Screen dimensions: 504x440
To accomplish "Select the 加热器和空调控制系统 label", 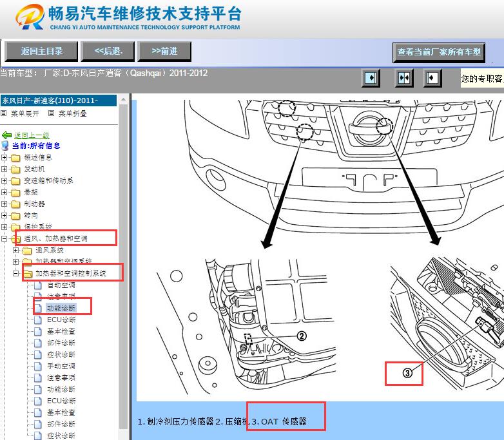I will (x=71, y=274).
